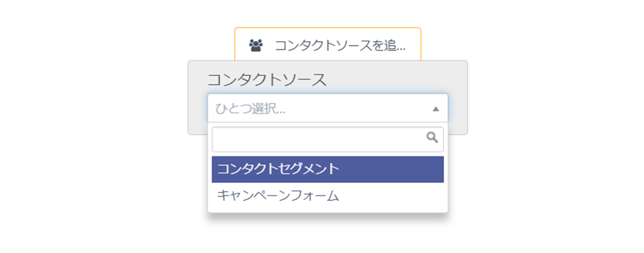
Task: Click the magnifier icon in search box
Action: click(432, 137)
